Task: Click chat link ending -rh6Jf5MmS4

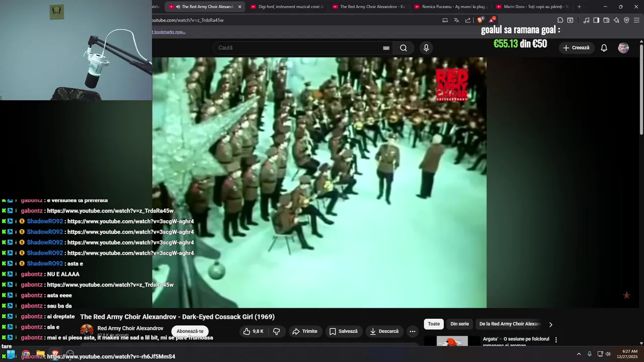Action: point(111,356)
